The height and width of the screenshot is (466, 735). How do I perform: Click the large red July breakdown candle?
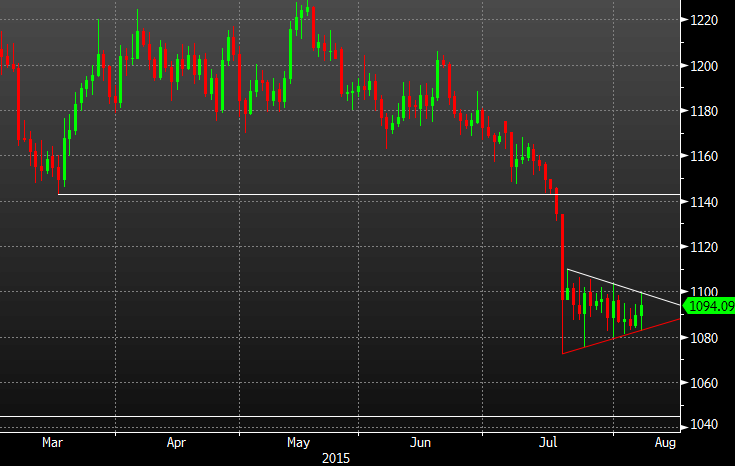(562, 257)
